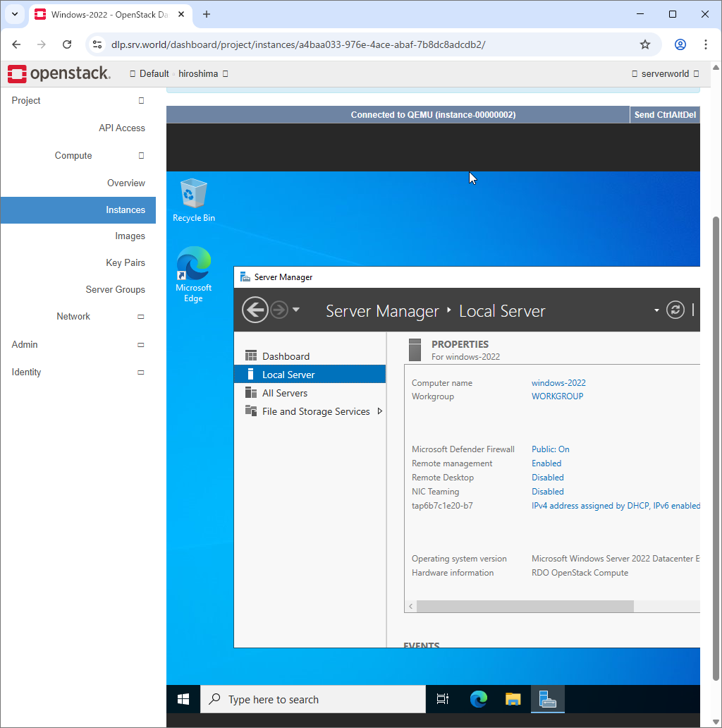Open the Recycle Bin desktop icon
722x728 pixels.
click(193, 200)
